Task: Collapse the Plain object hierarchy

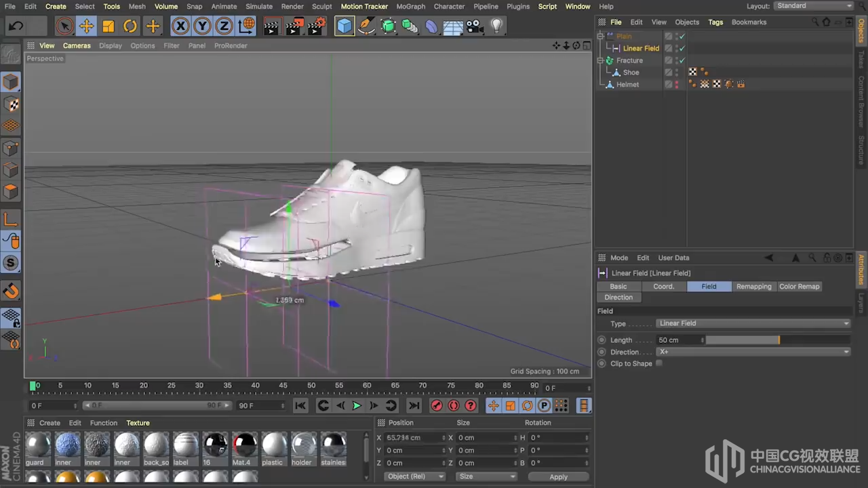Action: (600, 36)
